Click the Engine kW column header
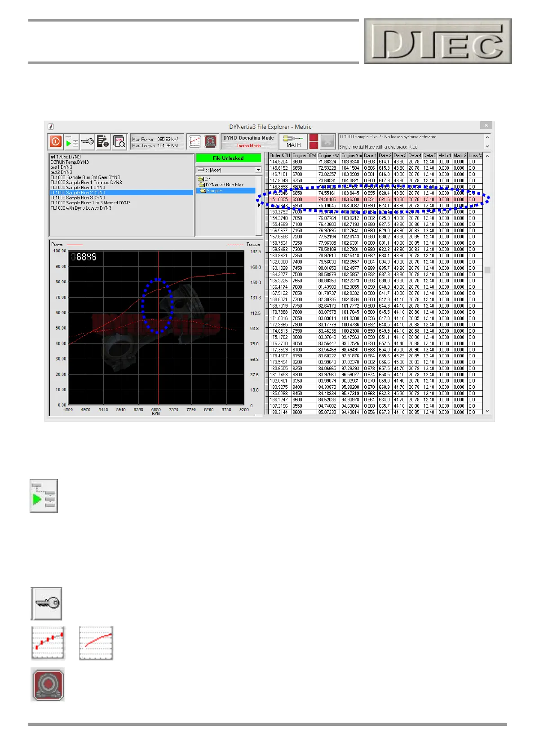Image resolution: width=535 pixels, height=756 pixels. point(328,155)
